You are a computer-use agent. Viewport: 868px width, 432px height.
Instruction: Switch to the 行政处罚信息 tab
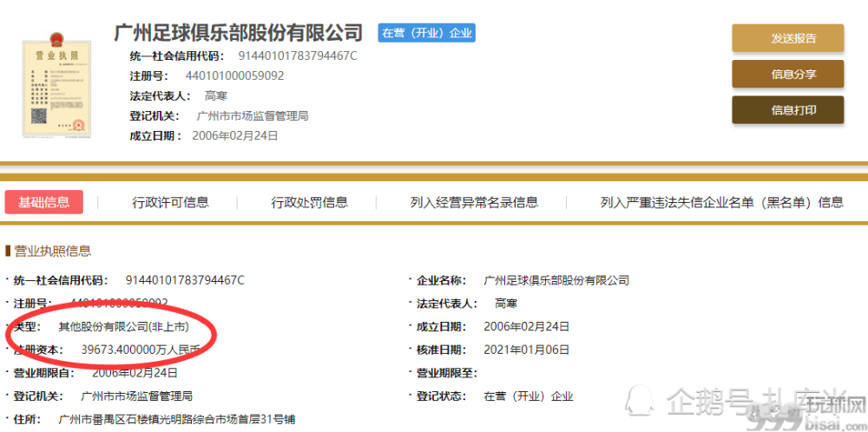(310, 202)
